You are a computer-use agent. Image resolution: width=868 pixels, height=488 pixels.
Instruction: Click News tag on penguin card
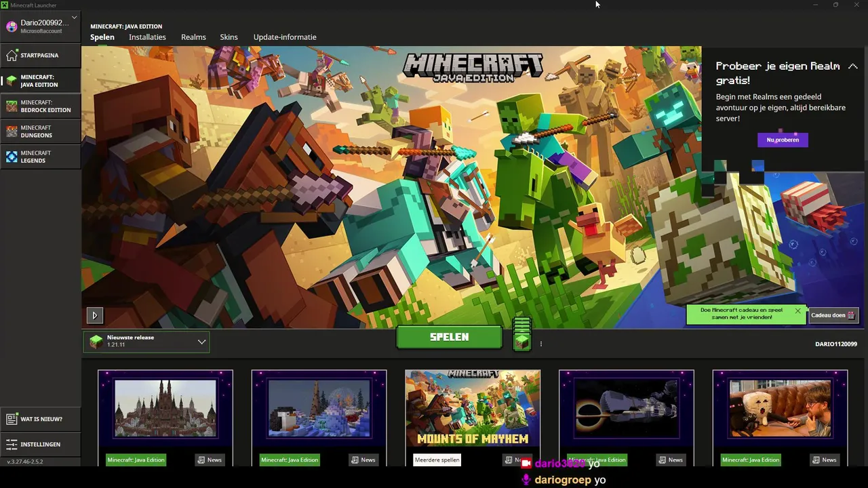pyautogui.click(x=364, y=460)
